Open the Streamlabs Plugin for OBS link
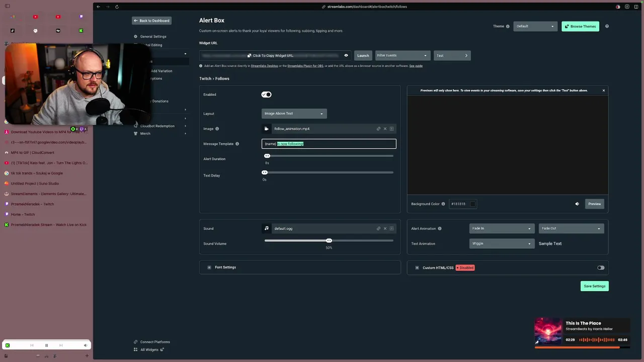Image resolution: width=644 pixels, height=362 pixels. [x=305, y=66]
